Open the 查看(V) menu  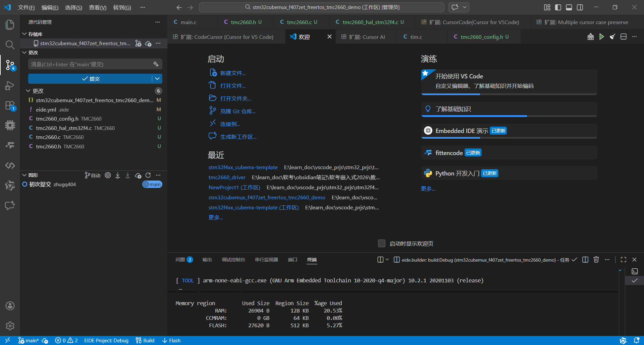point(98,7)
